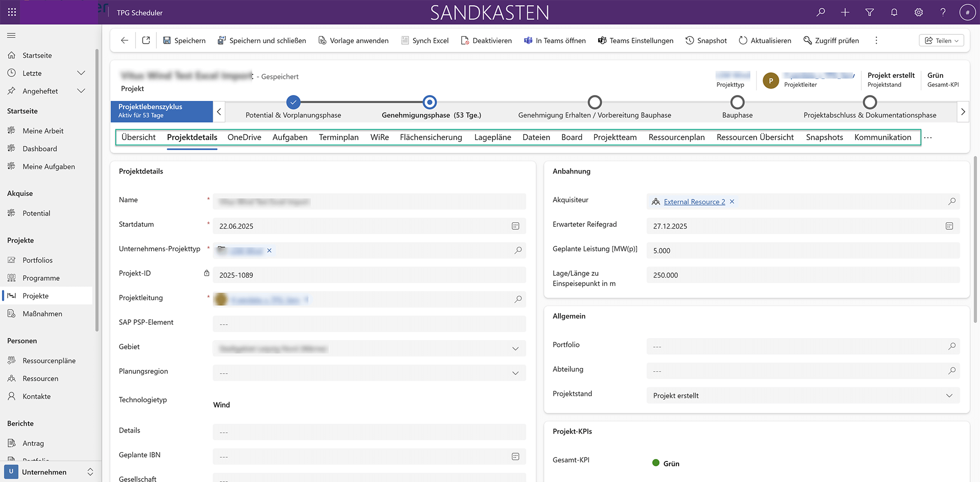
Task: Open the advanced filter funnel icon
Action: [x=870, y=12]
